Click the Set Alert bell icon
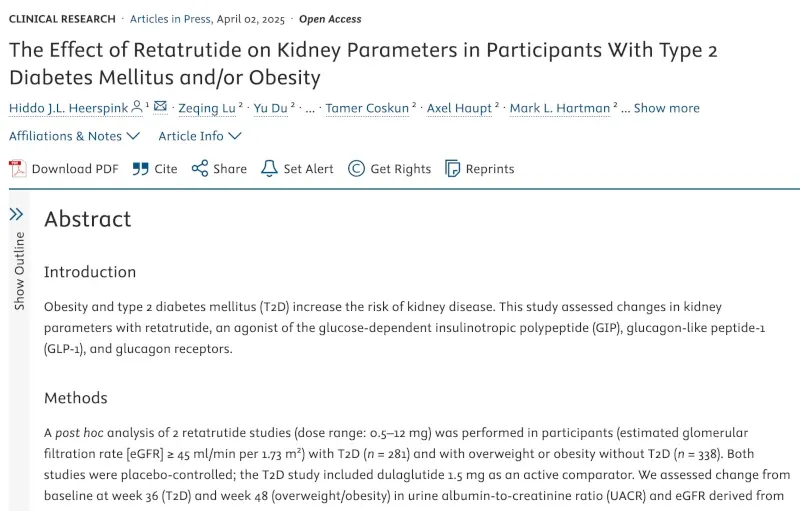 click(x=269, y=168)
